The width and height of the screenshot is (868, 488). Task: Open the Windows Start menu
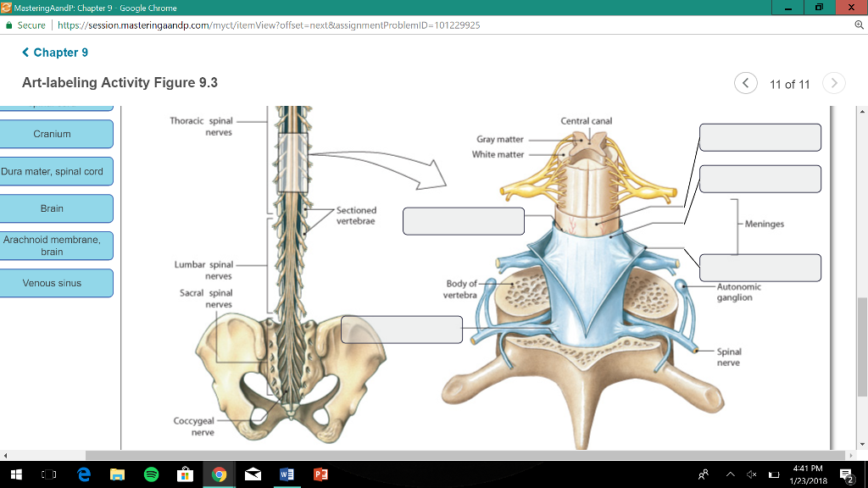coord(17,474)
